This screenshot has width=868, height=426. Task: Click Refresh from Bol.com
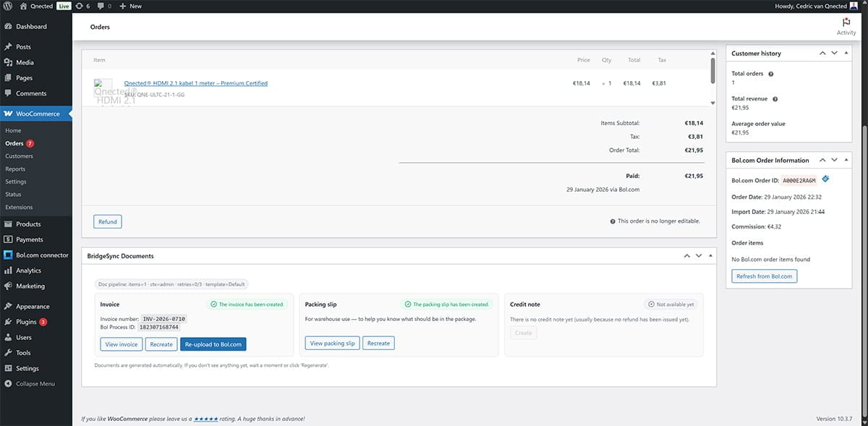point(764,276)
